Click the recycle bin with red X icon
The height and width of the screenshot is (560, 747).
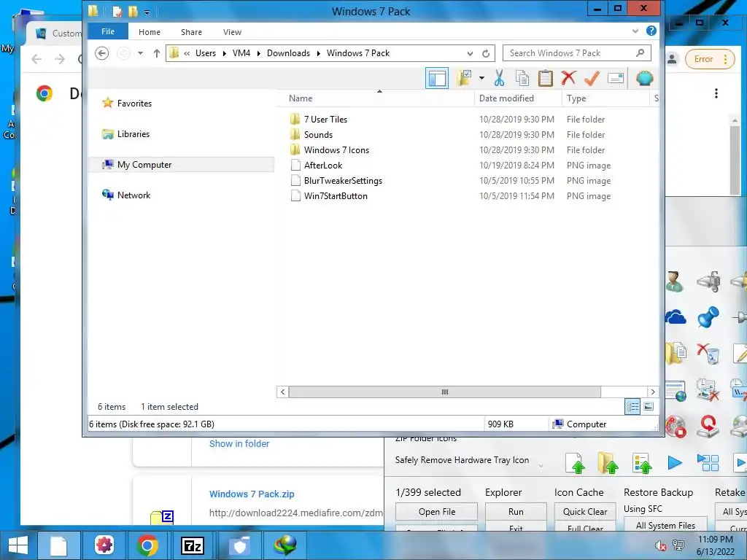coord(708,353)
